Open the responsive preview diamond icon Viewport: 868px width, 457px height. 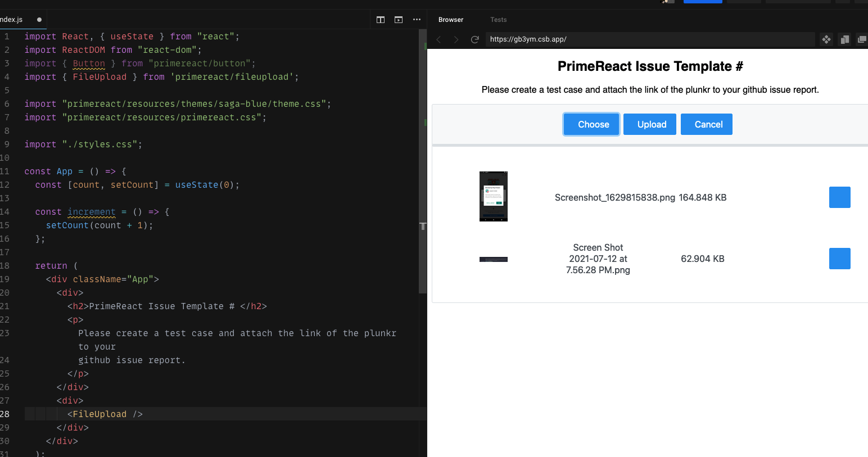point(826,39)
